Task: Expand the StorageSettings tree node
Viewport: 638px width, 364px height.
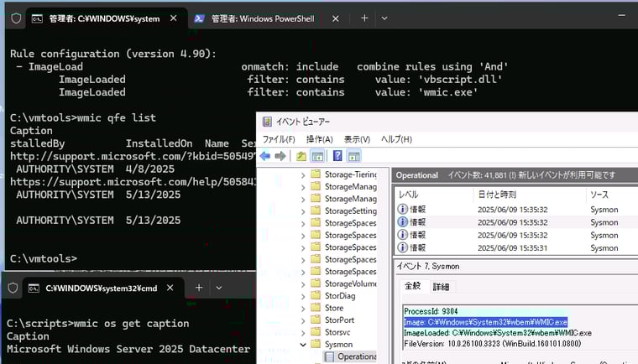Action: coord(303,211)
